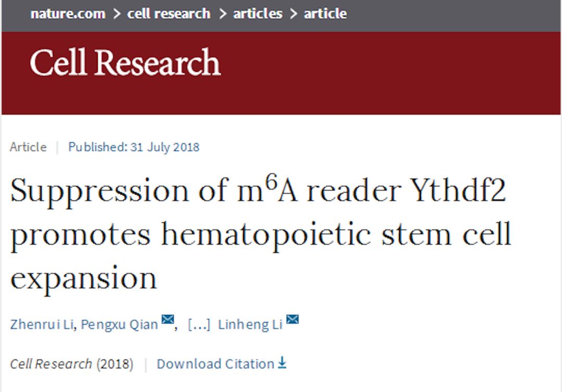Click the Published: 31 July 2018 date link
562x392 pixels.
[x=134, y=147]
